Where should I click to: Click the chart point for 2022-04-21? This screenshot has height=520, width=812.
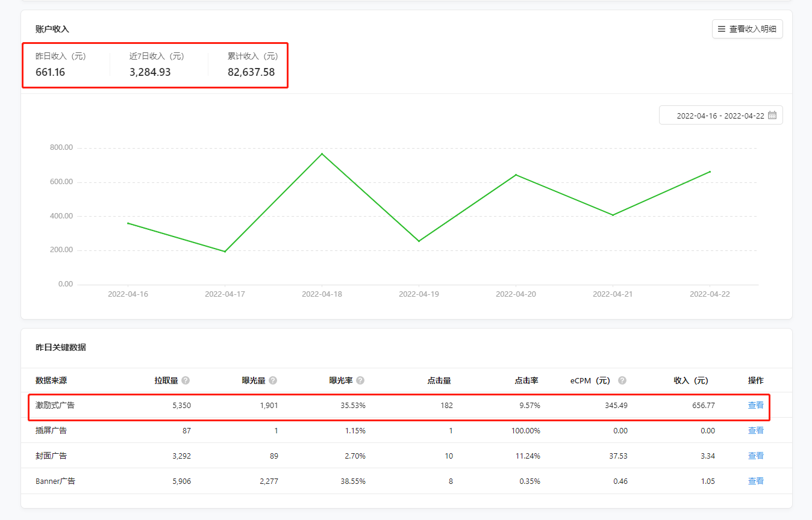613,215
